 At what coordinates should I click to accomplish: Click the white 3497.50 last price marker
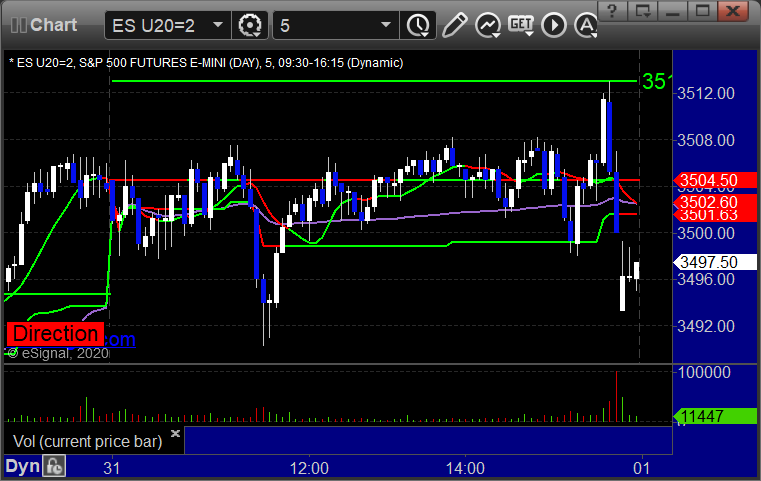(715, 262)
